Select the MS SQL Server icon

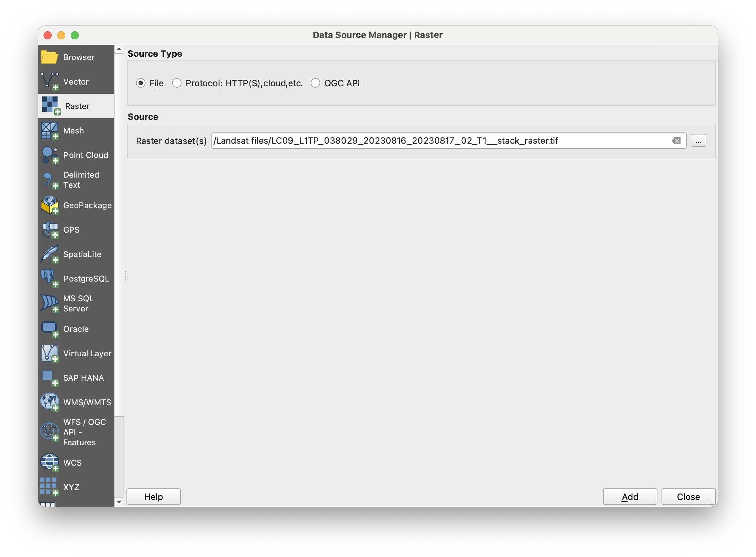50,304
